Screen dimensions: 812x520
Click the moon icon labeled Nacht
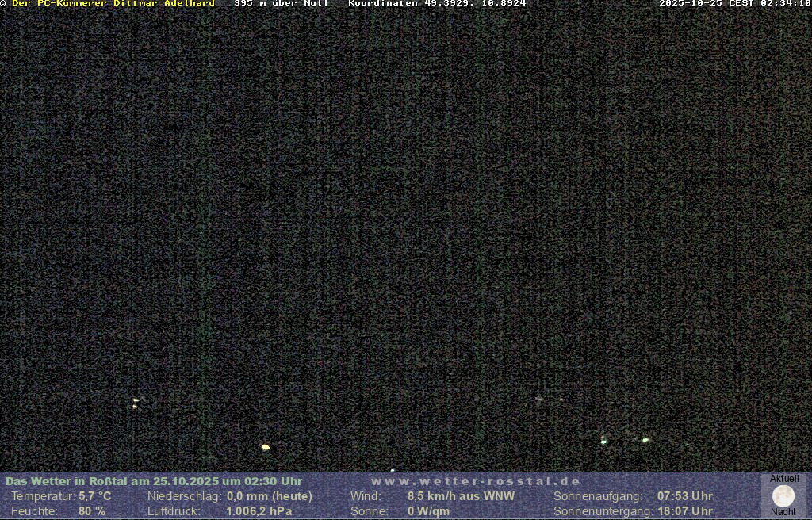pyautogui.click(x=783, y=496)
